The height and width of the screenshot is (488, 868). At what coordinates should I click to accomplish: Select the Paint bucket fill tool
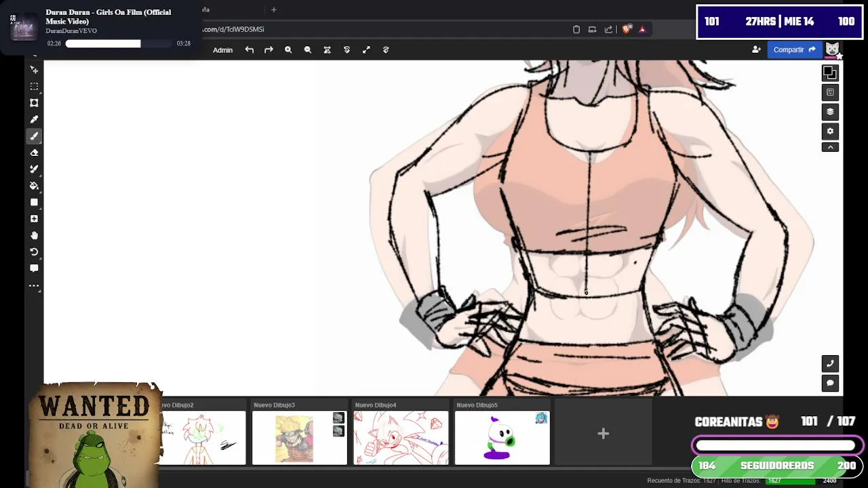pyautogui.click(x=34, y=186)
